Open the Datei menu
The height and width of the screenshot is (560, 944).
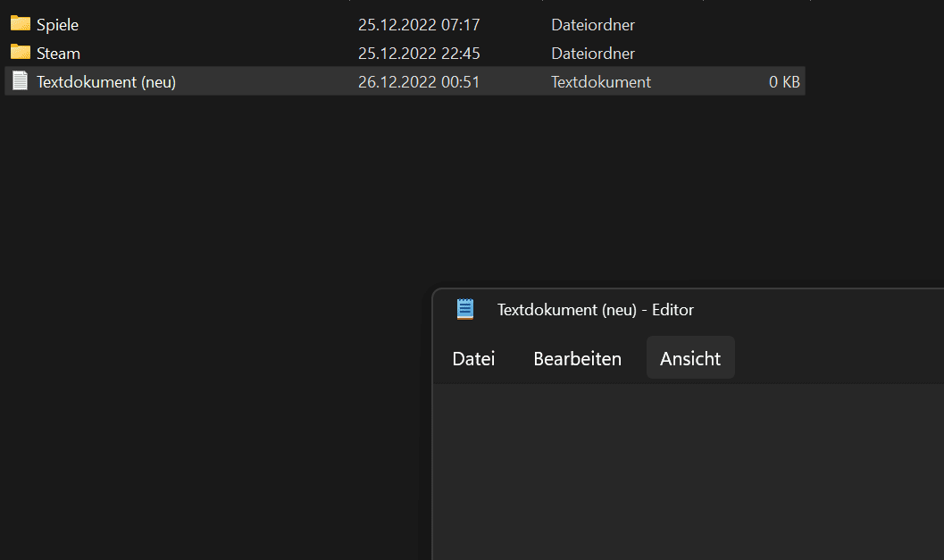tap(473, 359)
